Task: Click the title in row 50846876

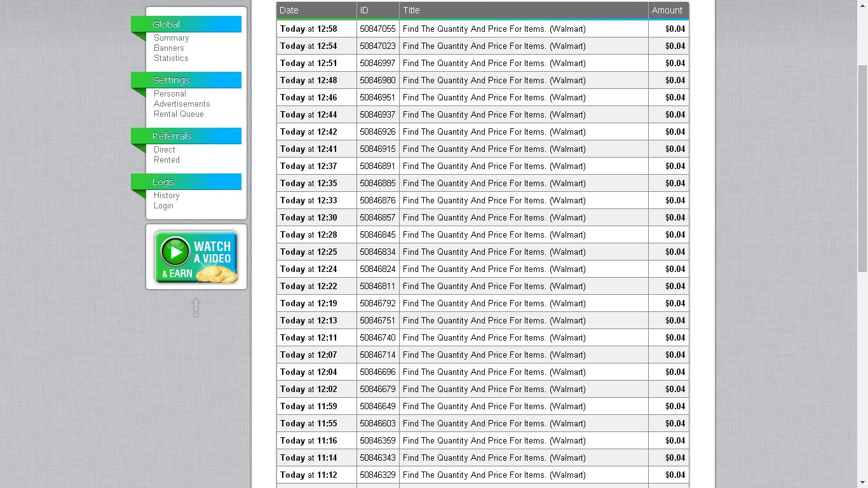Action: [x=494, y=200]
